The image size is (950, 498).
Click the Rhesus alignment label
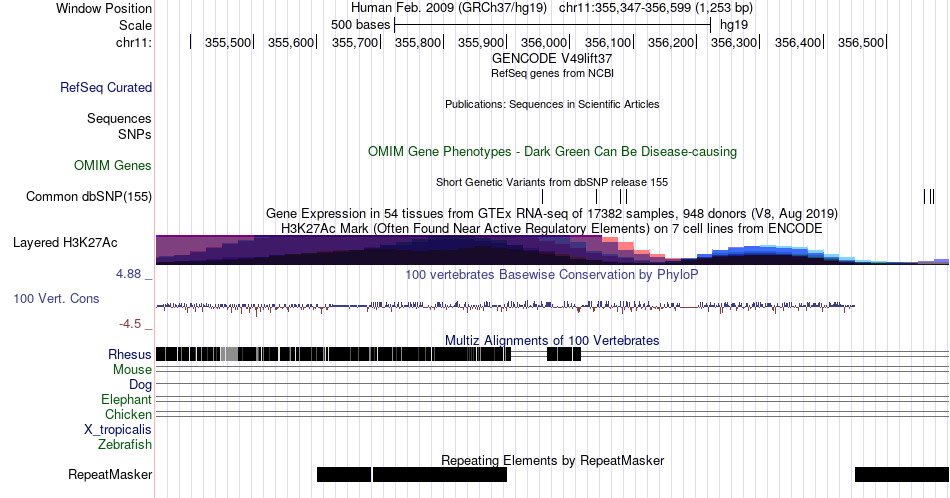click(130, 354)
